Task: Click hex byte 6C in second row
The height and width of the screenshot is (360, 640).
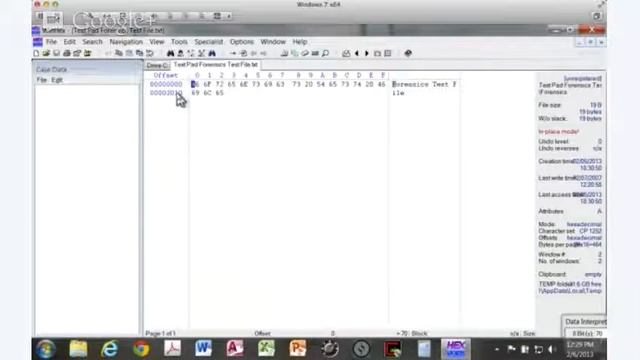Action: [207, 93]
